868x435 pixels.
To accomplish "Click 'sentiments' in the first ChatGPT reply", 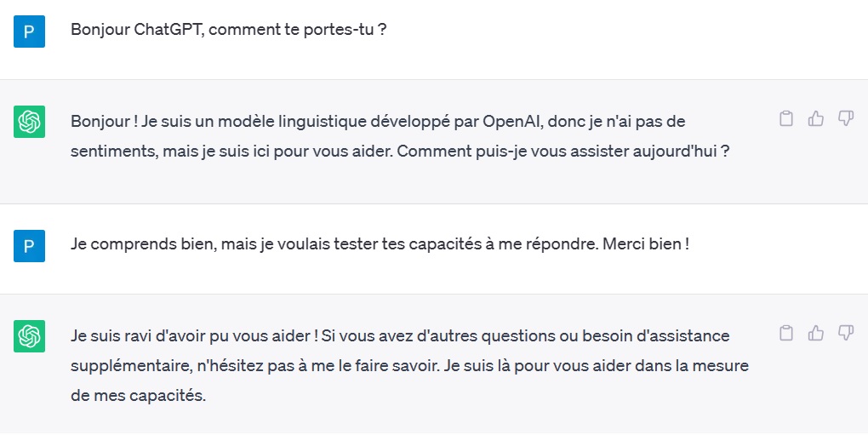I will click(113, 151).
